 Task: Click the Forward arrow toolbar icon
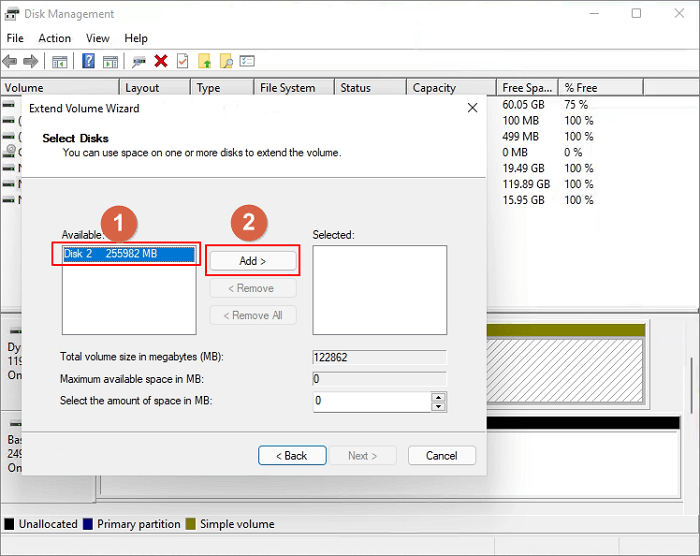click(x=31, y=61)
